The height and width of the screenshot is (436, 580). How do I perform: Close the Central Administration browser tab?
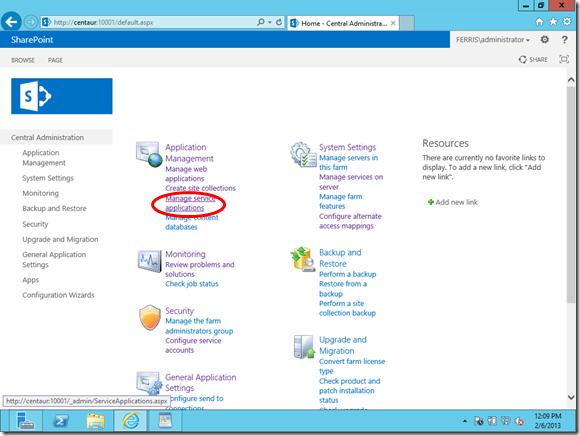[x=393, y=23]
